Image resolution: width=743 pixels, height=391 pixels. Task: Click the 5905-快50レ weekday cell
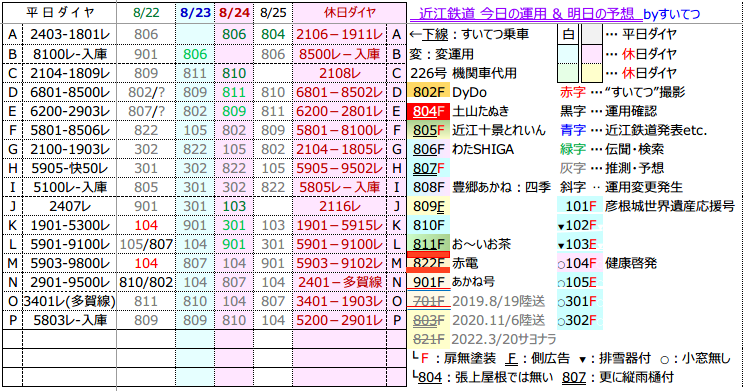coord(70,168)
